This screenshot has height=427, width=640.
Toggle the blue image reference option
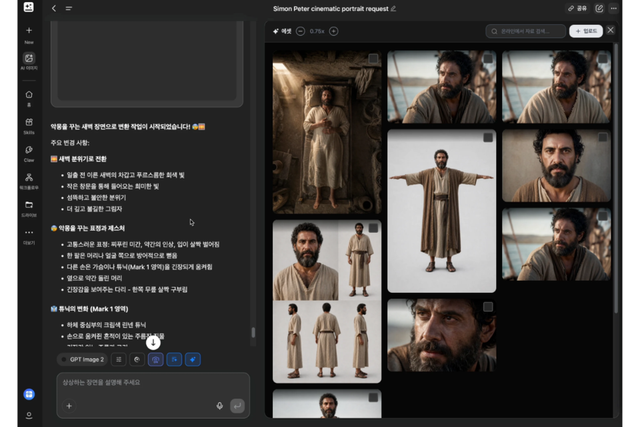click(174, 359)
